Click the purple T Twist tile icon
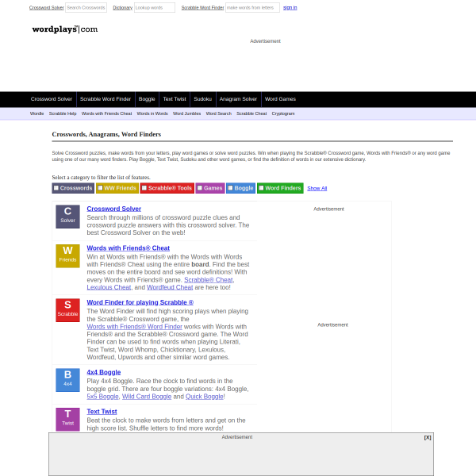The height and width of the screenshot is (476, 476). tap(67, 419)
